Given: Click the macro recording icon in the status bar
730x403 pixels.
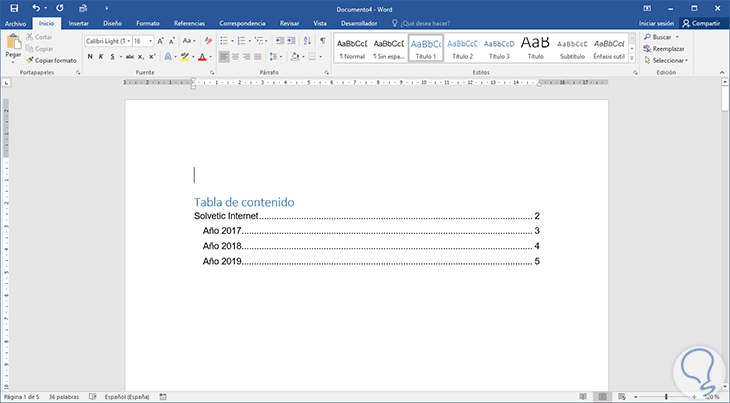Looking at the screenshot, I should 163,396.
